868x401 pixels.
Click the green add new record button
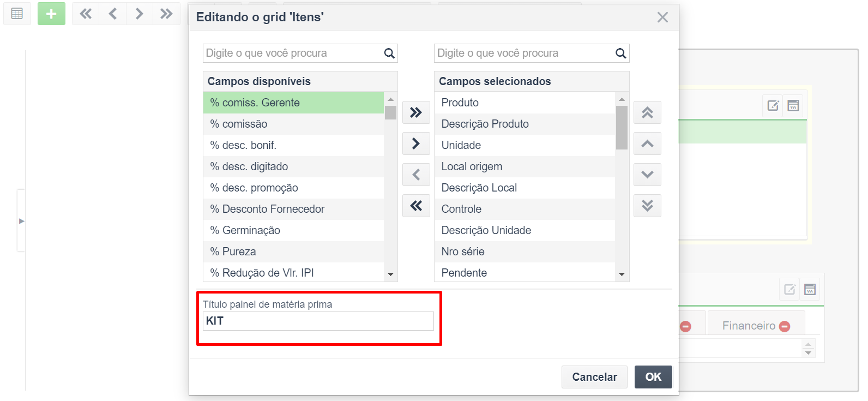51,14
